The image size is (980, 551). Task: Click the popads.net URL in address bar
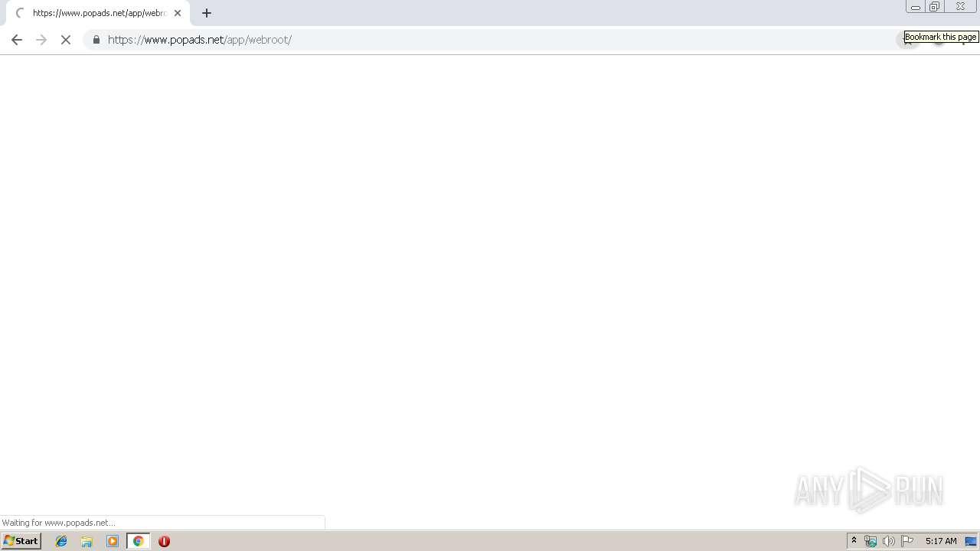(x=200, y=40)
